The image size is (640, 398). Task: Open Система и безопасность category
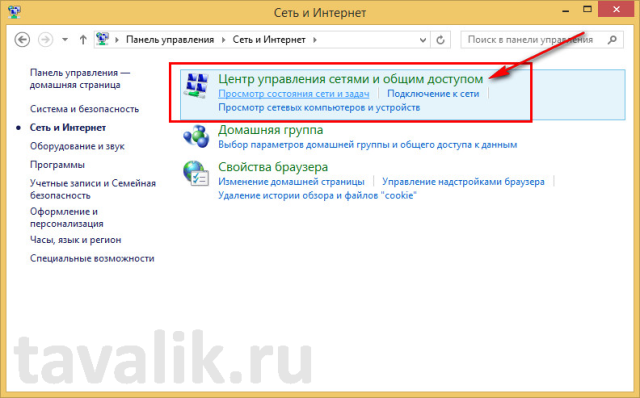click(x=84, y=109)
